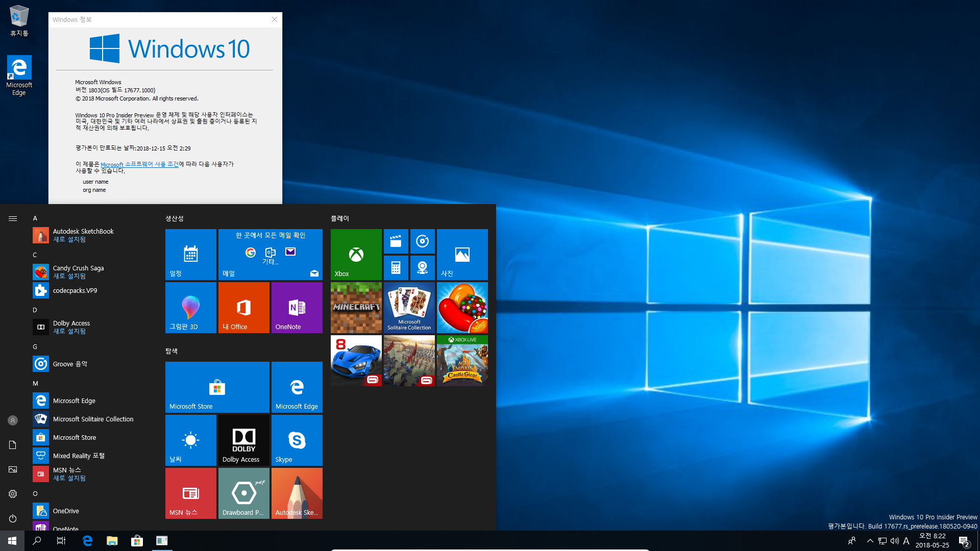Open the Xbox tile
This screenshot has height=551, width=980.
[356, 254]
